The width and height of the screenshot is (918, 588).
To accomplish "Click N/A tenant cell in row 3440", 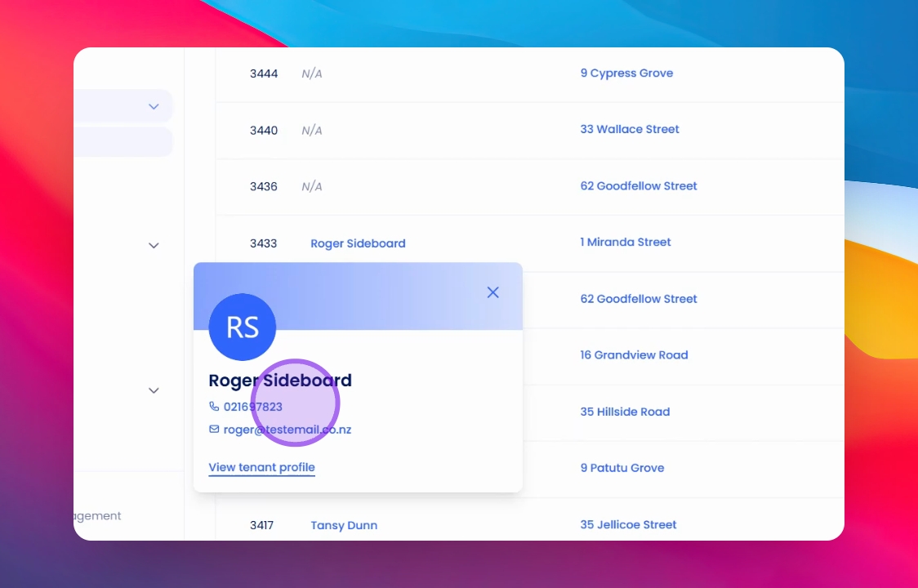I will 311,131.
